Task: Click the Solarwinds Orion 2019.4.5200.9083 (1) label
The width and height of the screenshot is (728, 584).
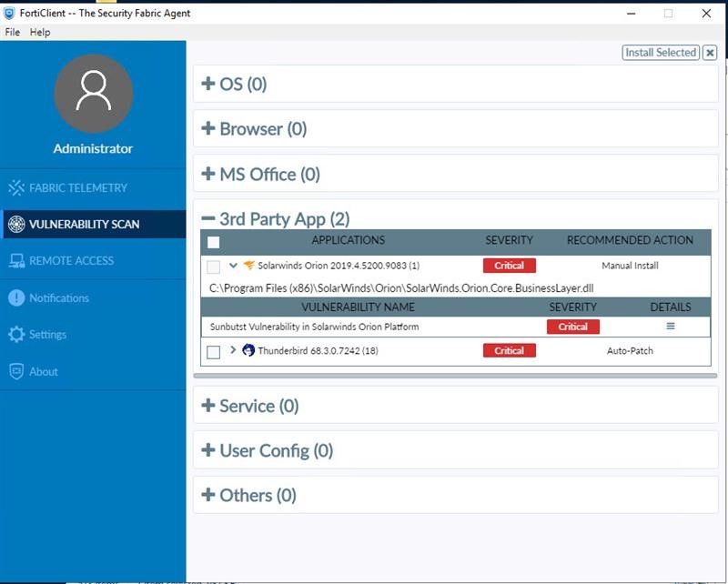Action: click(x=339, y=266)
